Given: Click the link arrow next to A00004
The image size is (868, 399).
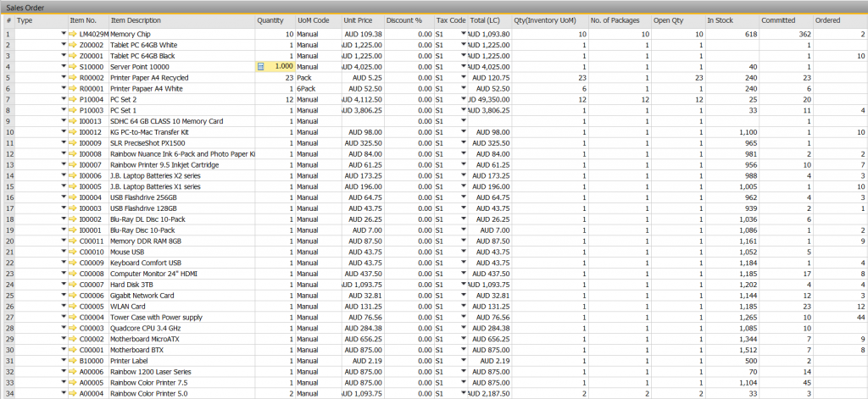Looking at the screenshot, I should click(x=73, y=393).
